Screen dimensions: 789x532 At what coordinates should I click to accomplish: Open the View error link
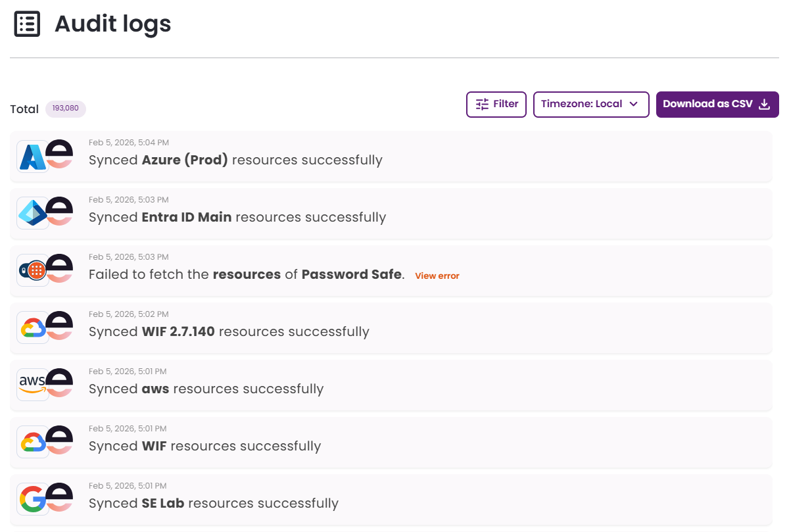click(x=437, y=276)
